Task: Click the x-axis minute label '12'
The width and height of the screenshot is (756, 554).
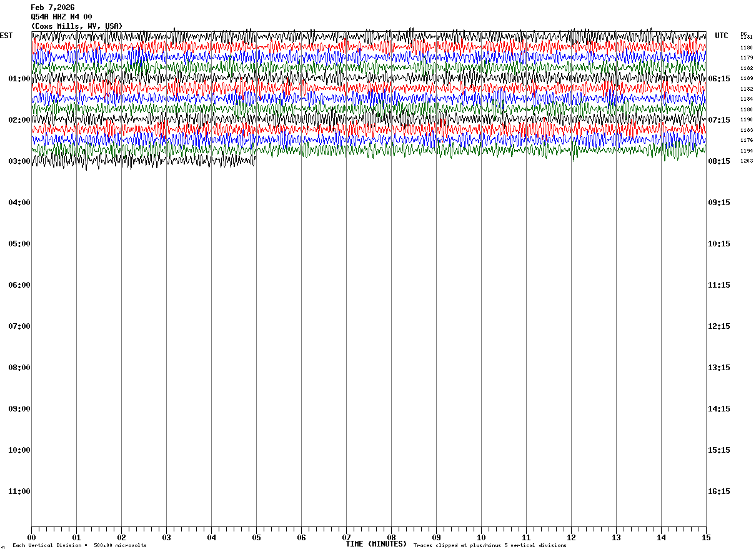Action: click(x=571, y=537)
